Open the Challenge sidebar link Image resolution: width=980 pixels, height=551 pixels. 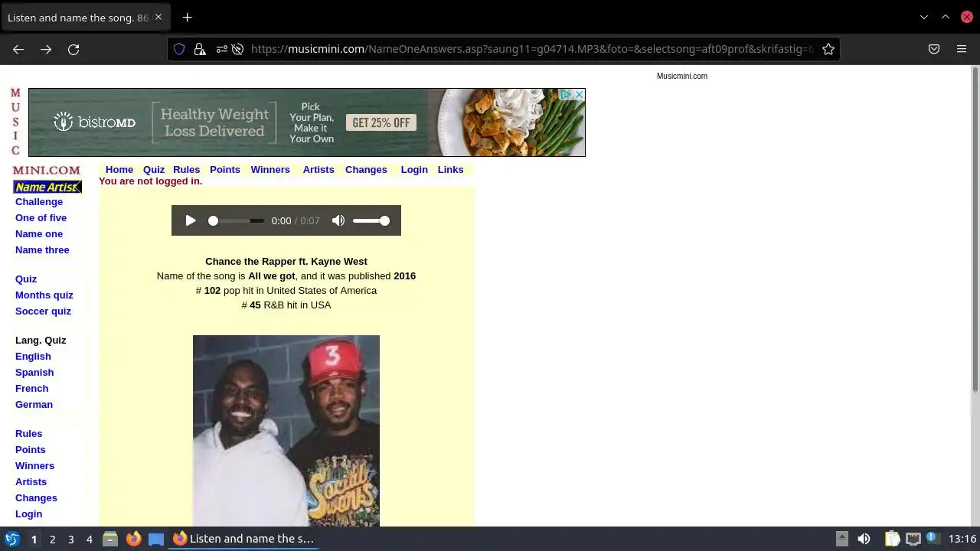point(39,202)
